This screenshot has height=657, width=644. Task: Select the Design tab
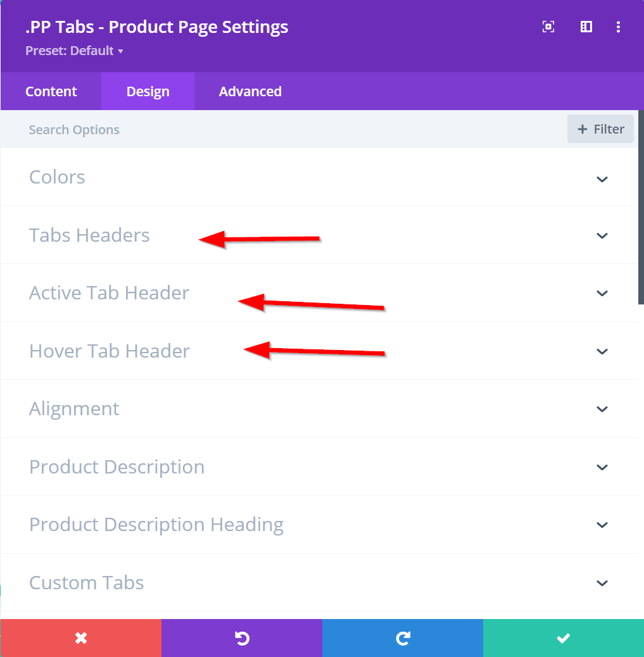pos(148,91)
